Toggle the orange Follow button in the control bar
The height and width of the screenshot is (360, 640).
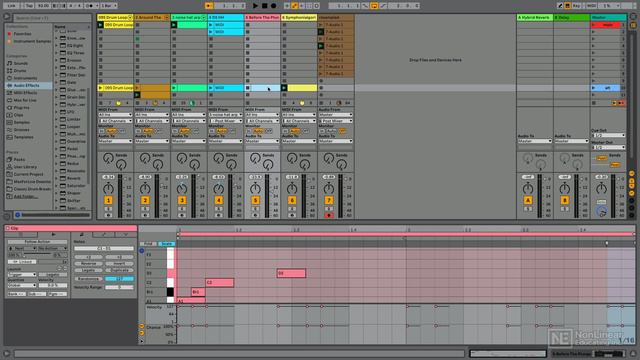point(209,6)
